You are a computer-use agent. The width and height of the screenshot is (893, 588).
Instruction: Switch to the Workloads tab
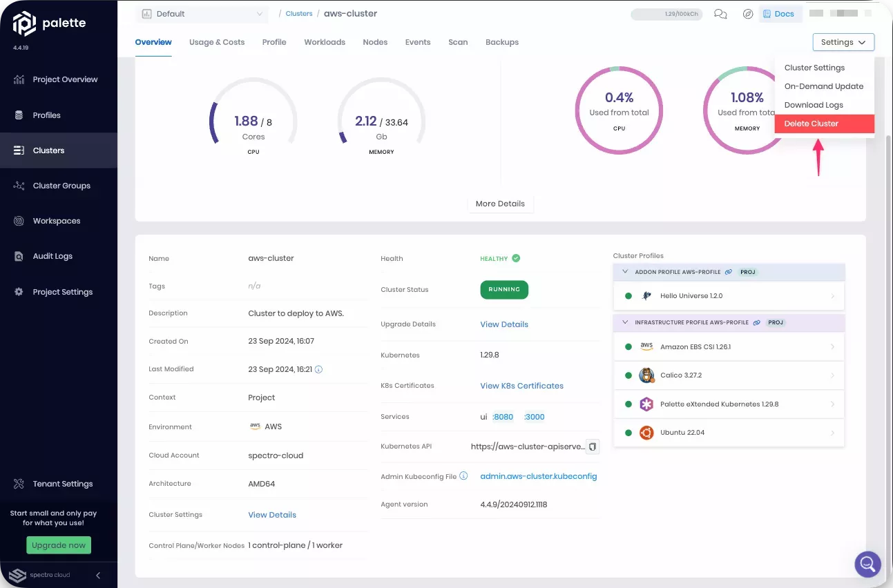click(325, 42)
